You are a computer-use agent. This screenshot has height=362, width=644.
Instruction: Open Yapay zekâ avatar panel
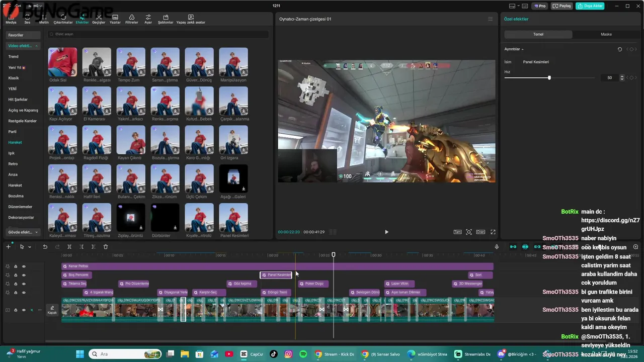point(191,19)
